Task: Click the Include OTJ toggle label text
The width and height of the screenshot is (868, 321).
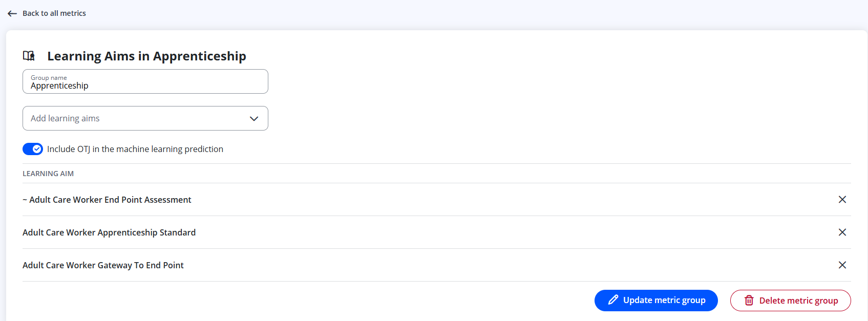Action: tap(135, 149)
